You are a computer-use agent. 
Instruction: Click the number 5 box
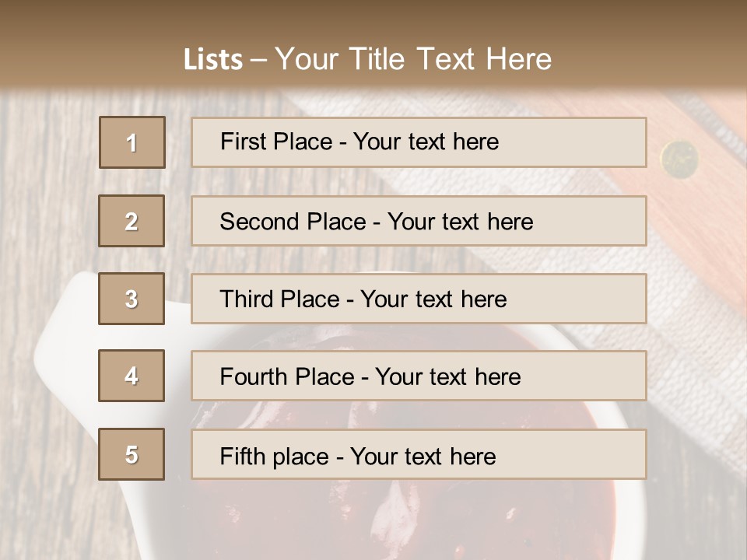[x=132, y=454]
